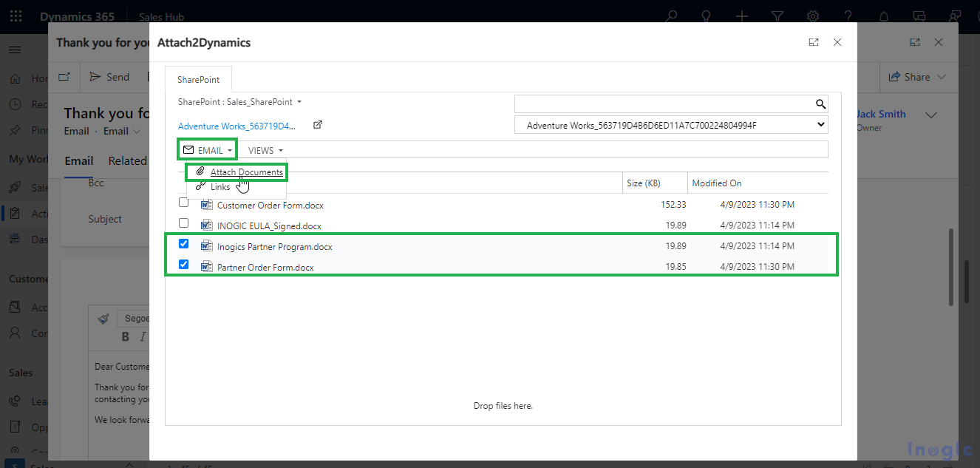
Task: Click the plus icon to create new record
Action: pos(742,16)
